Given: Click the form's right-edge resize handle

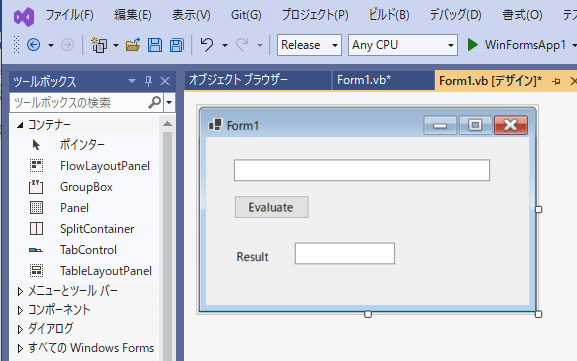Looking at the screenshot, I should (538, 209).
